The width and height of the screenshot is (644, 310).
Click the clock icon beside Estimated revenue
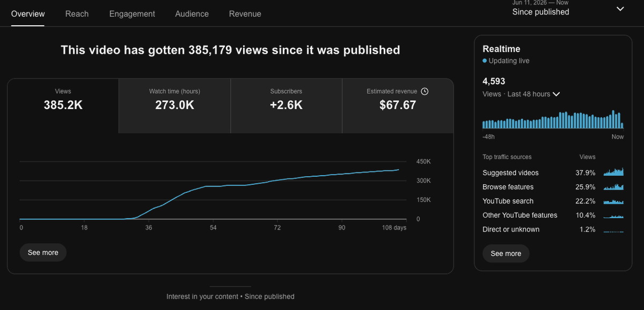coord(425,91)
